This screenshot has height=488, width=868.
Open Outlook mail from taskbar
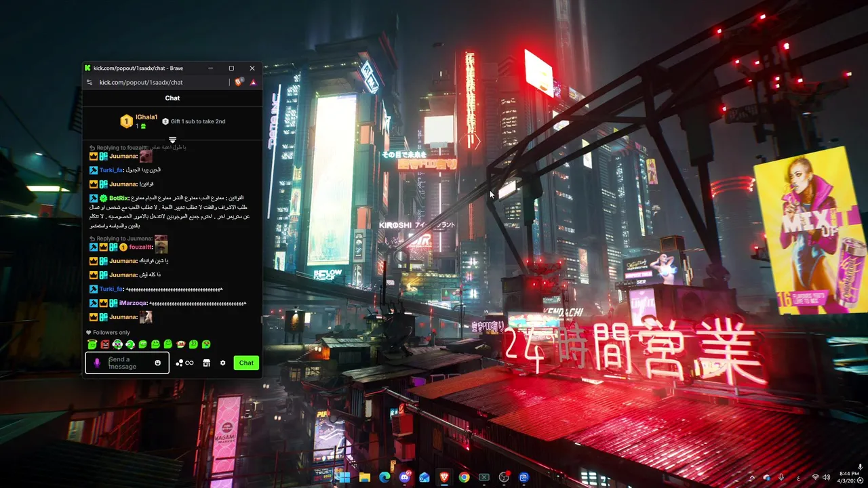425,477
